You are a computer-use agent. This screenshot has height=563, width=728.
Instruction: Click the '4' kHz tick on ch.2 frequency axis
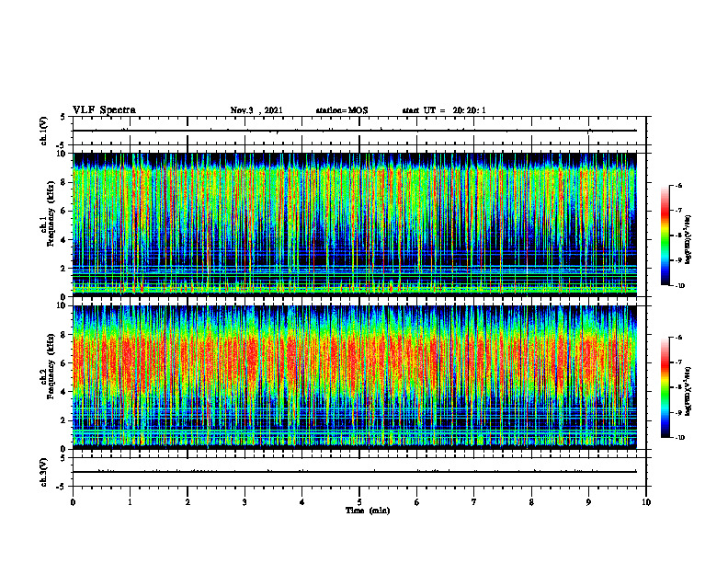(64, 392)
